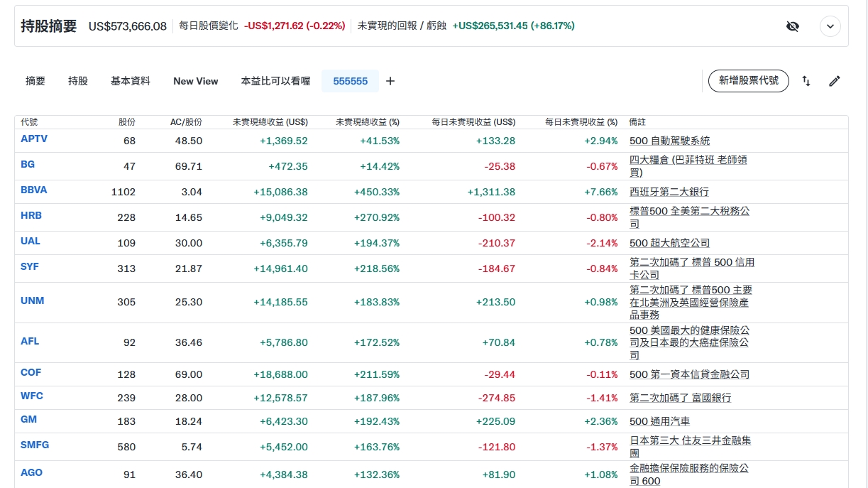868x488 pixels.
Task: Click the UAL daily change -2.14%
Action: (602, 243)
